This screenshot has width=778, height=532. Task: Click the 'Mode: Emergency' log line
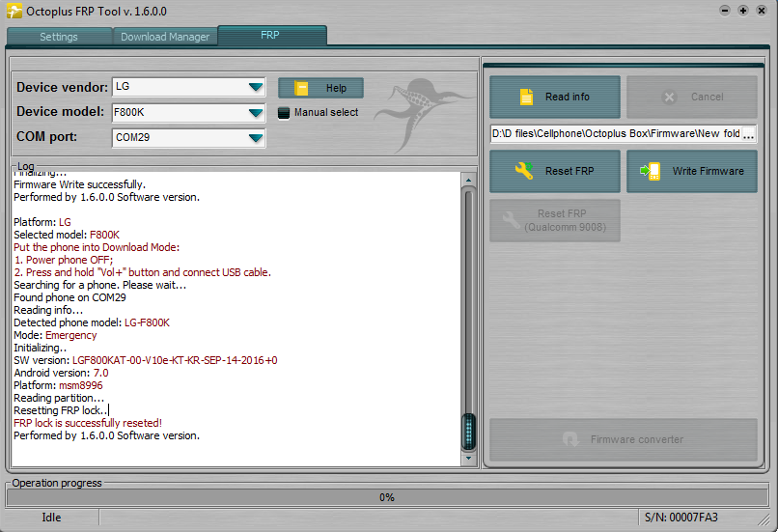click(55, 335)
